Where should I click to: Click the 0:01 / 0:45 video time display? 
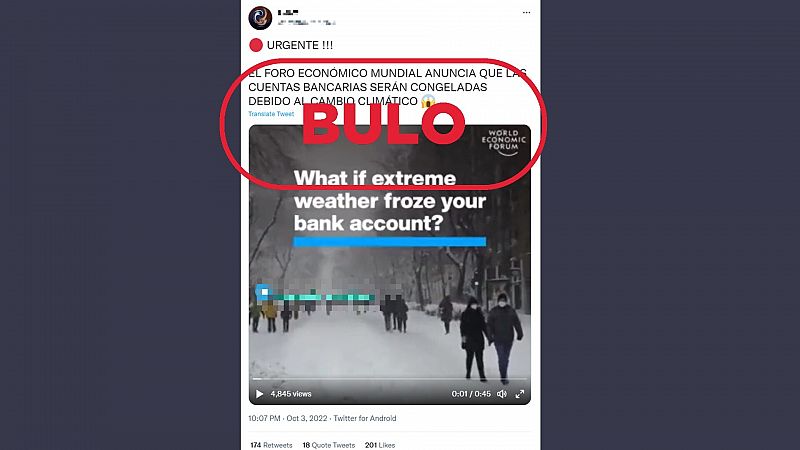coord(471,394)
